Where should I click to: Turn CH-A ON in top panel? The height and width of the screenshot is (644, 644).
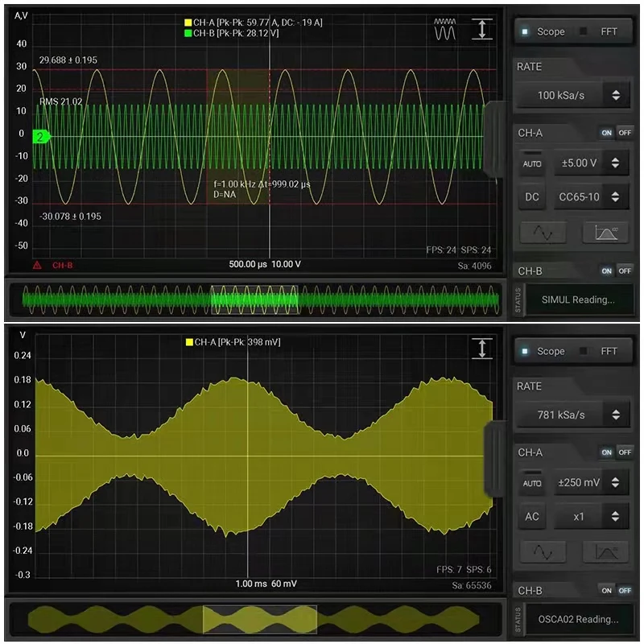pyautogui.click(x=607, y=133)
